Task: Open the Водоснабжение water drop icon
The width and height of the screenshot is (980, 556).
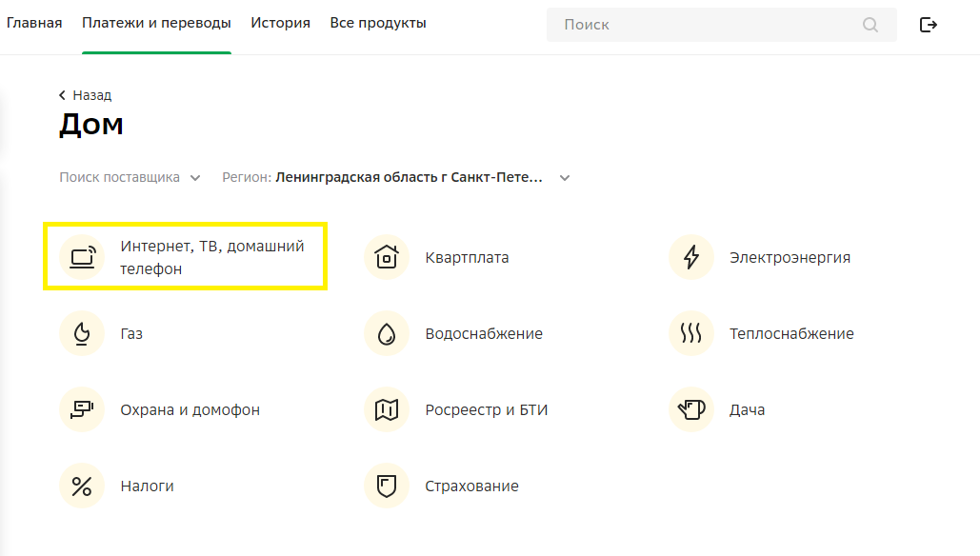Action: [x=387, y=333]
